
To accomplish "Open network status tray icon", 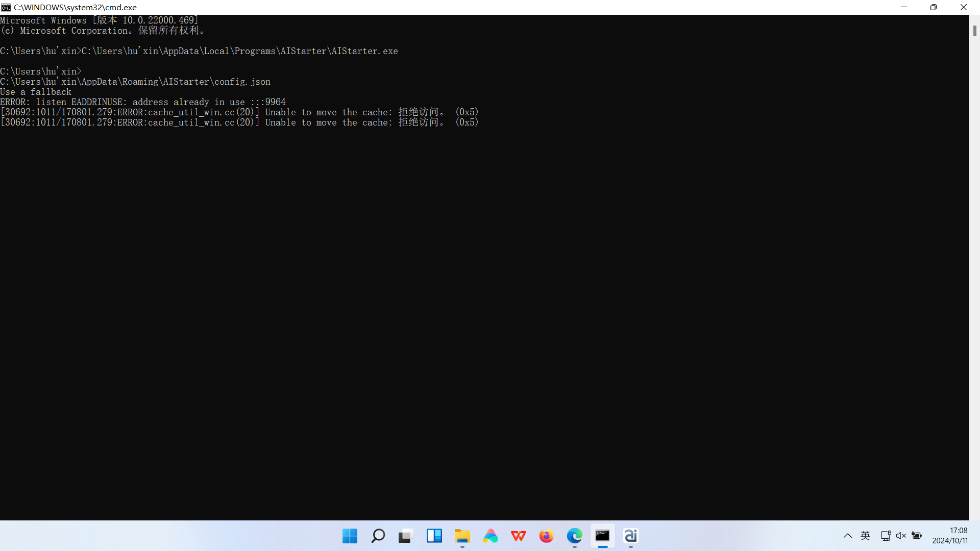I will pyautogui.click(x=886, y=536).
